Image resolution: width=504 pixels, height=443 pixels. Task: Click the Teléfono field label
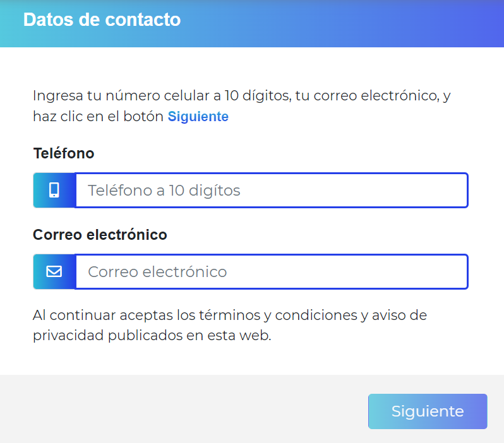63,153
